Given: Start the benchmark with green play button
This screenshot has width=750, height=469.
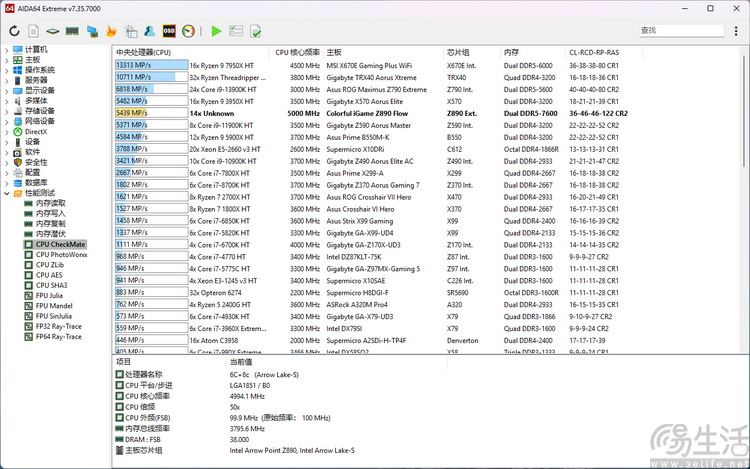Looking at the screenshot, I should pos(216,31).
